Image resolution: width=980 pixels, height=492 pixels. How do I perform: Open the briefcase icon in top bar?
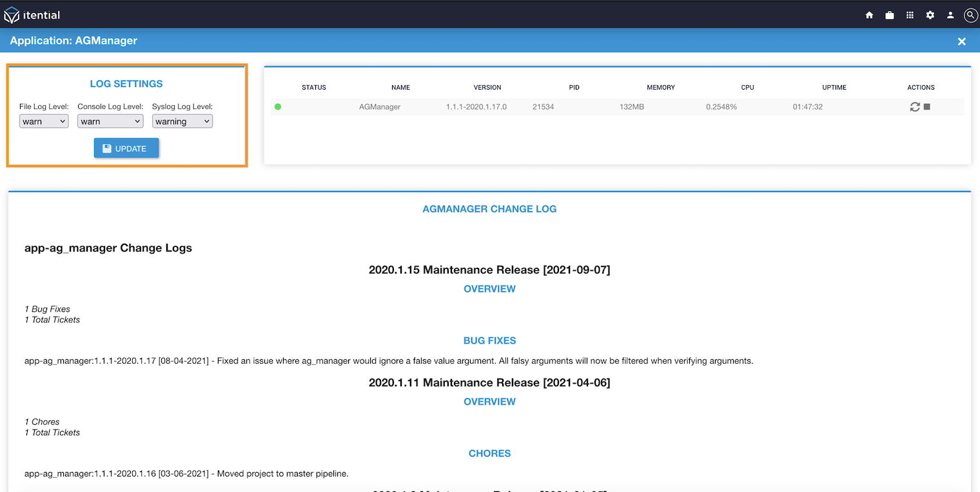890,15
